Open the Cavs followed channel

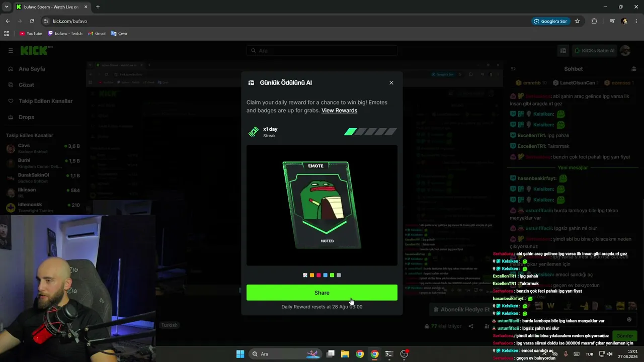click(x=43, y=148)
